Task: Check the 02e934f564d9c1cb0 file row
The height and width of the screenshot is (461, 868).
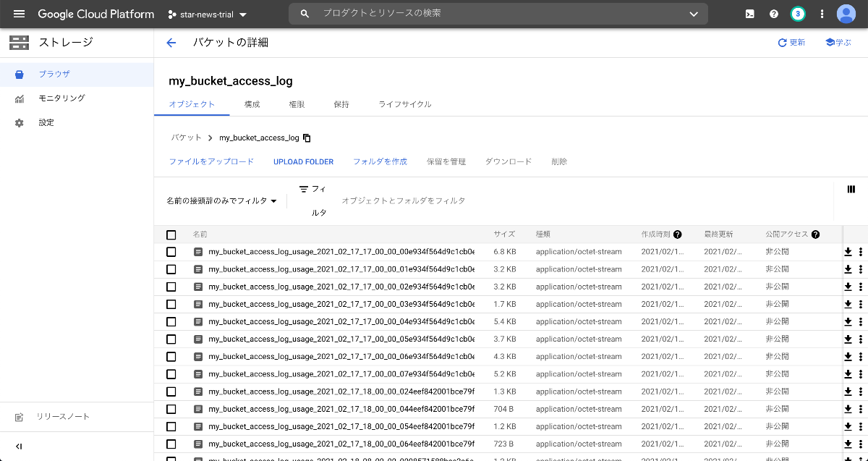Action: point(171,287)
